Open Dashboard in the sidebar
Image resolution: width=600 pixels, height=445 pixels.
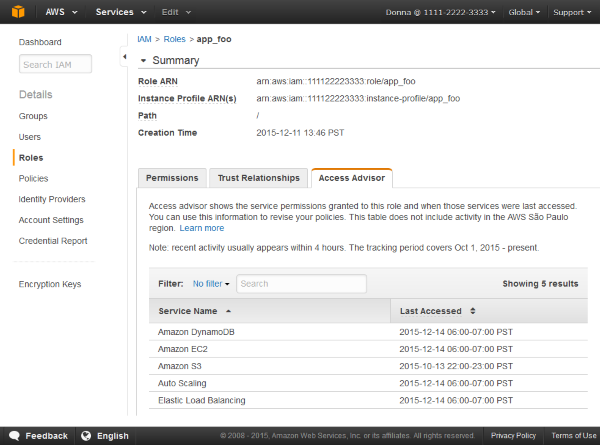coord(40,42)
